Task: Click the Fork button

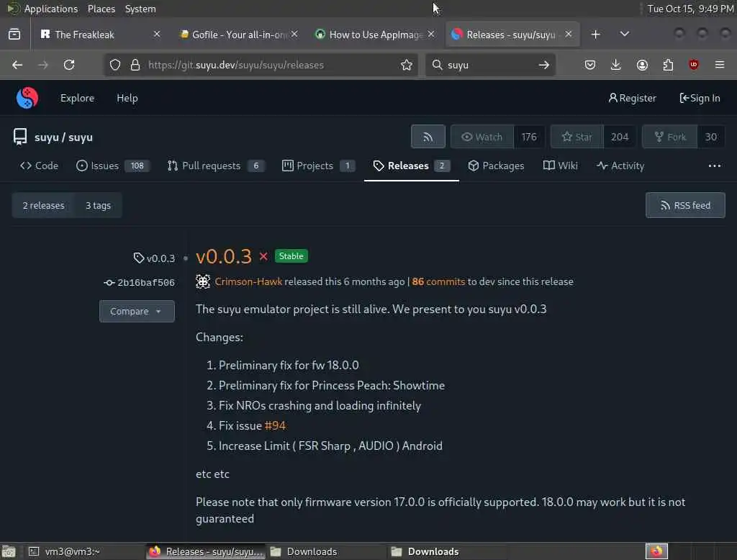Action: coord(670,137)
